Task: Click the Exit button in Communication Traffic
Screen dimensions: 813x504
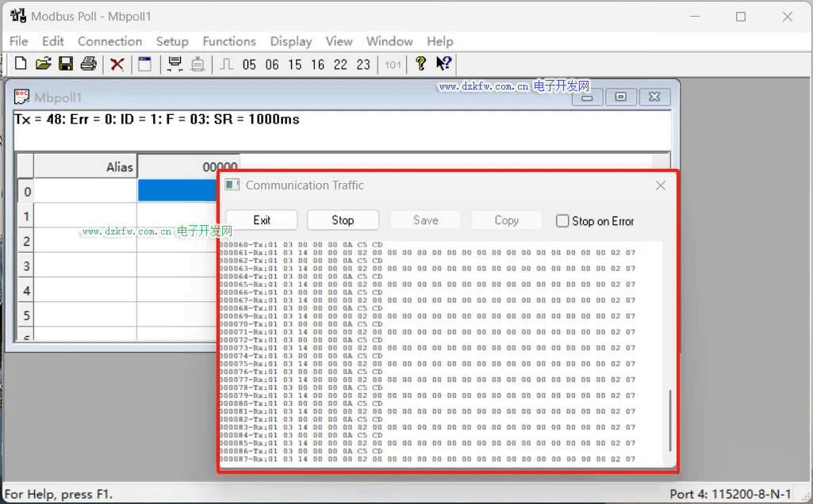Action: pos(262,220)
